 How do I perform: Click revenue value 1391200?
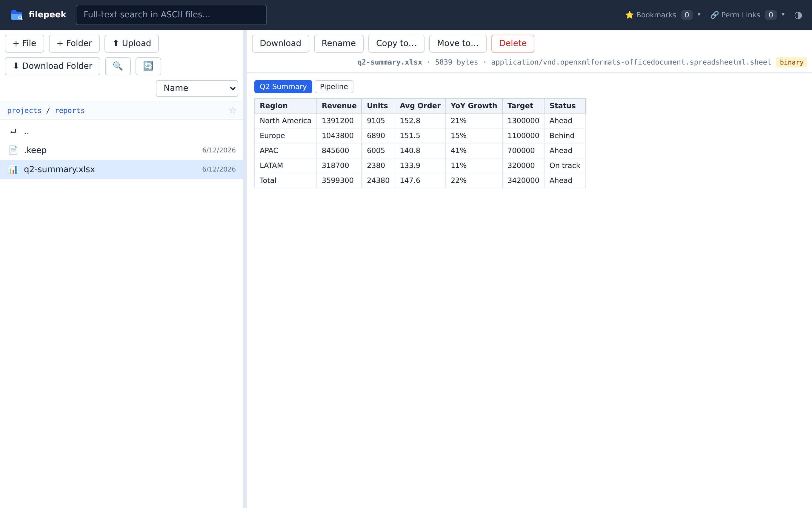[x=339, y=121]
